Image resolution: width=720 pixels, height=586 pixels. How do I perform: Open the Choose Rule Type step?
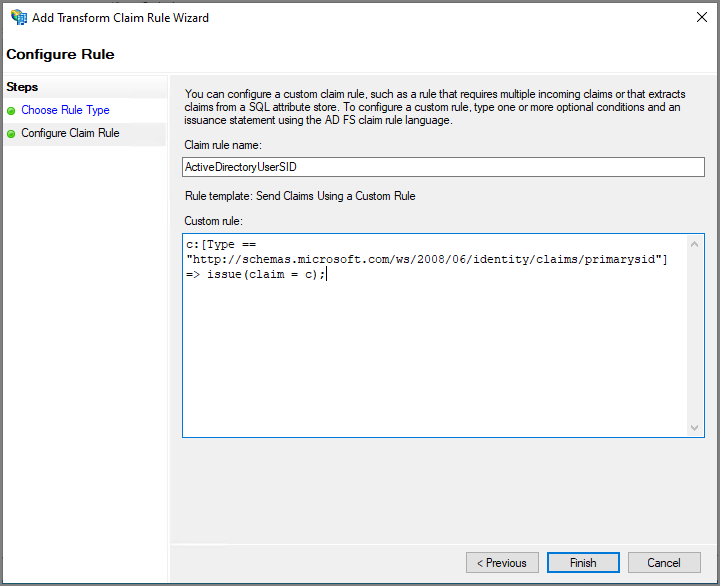coord(65,110)
